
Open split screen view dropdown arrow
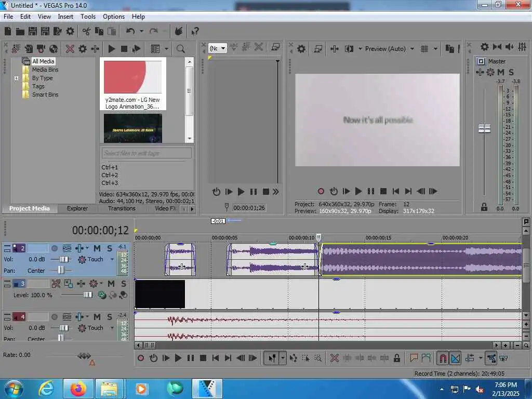click(x=360, y=49)
